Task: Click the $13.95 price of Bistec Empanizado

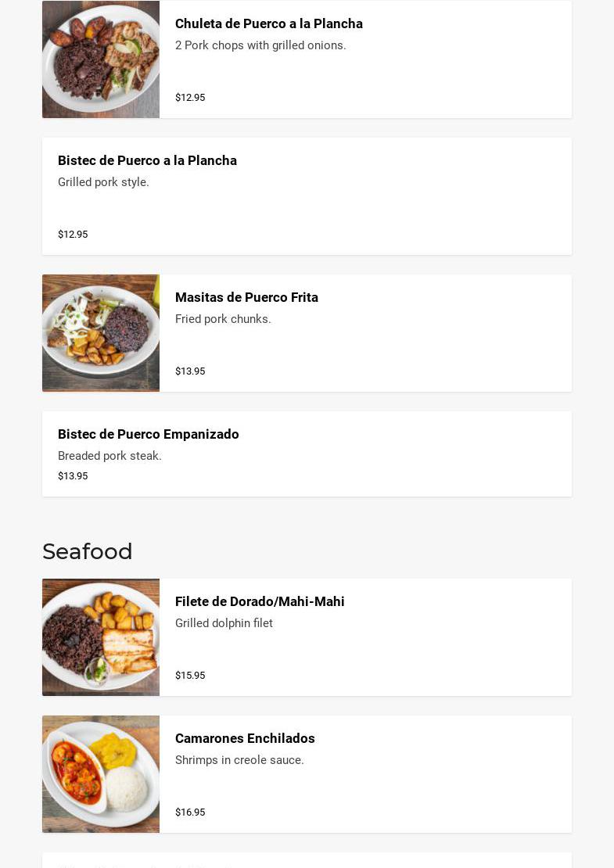Action: coord(73,476)
